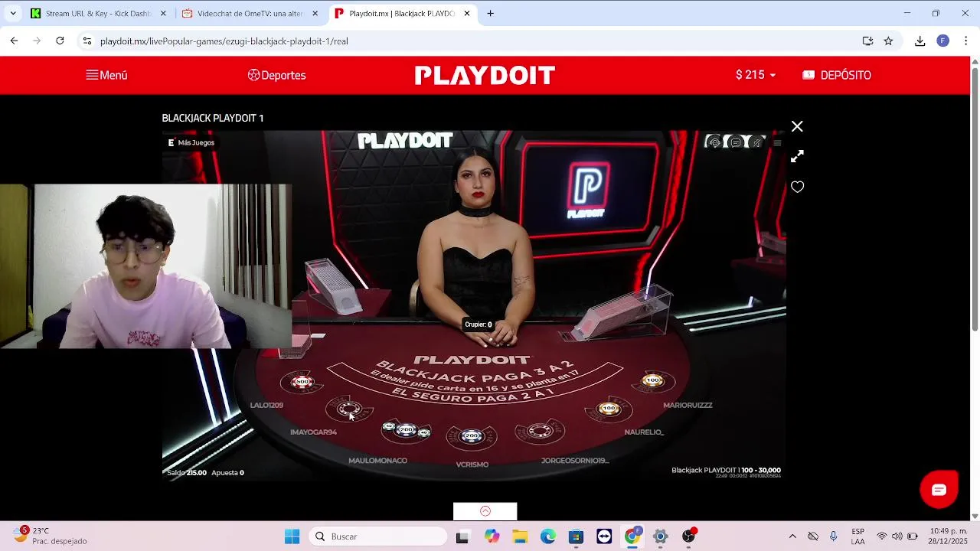Close the Blackjack game overlay
Screen dimensions: 980x551
point(797,126)
